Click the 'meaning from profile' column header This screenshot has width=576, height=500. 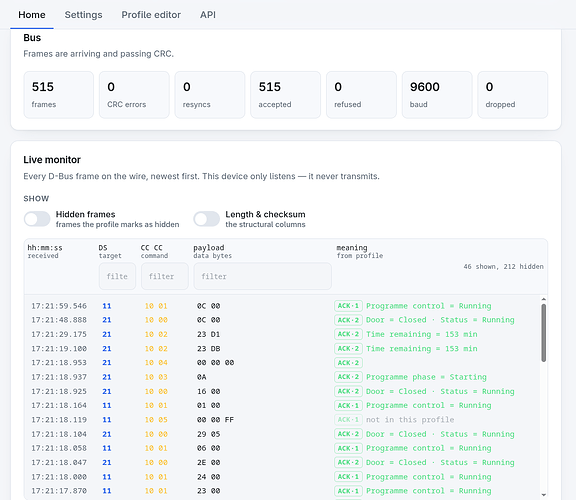tap(360, 251)
